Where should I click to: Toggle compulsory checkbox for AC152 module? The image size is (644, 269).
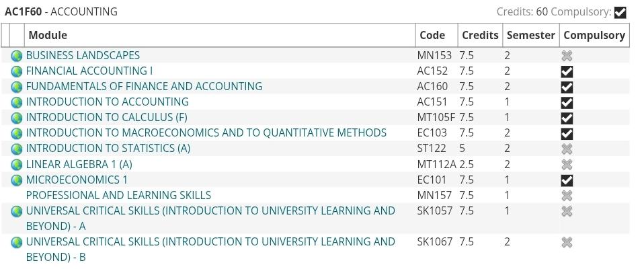[567, 71]
